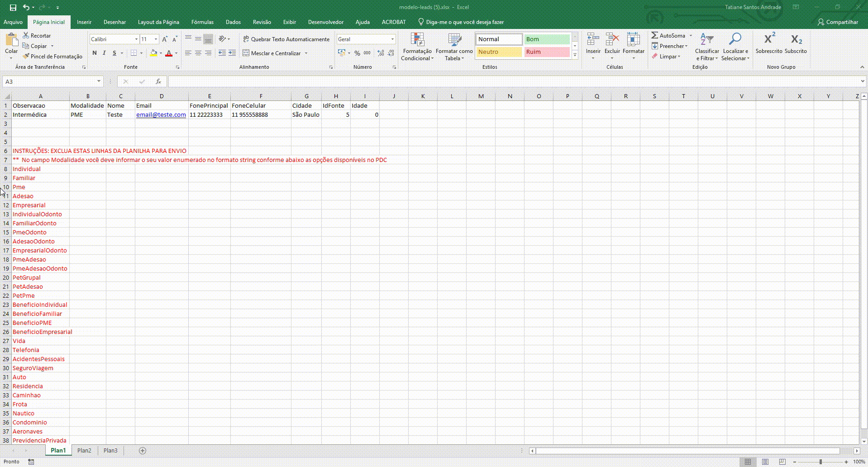Decrease font size with A-down icon
868x467 pixels.
tap(175, 39)
